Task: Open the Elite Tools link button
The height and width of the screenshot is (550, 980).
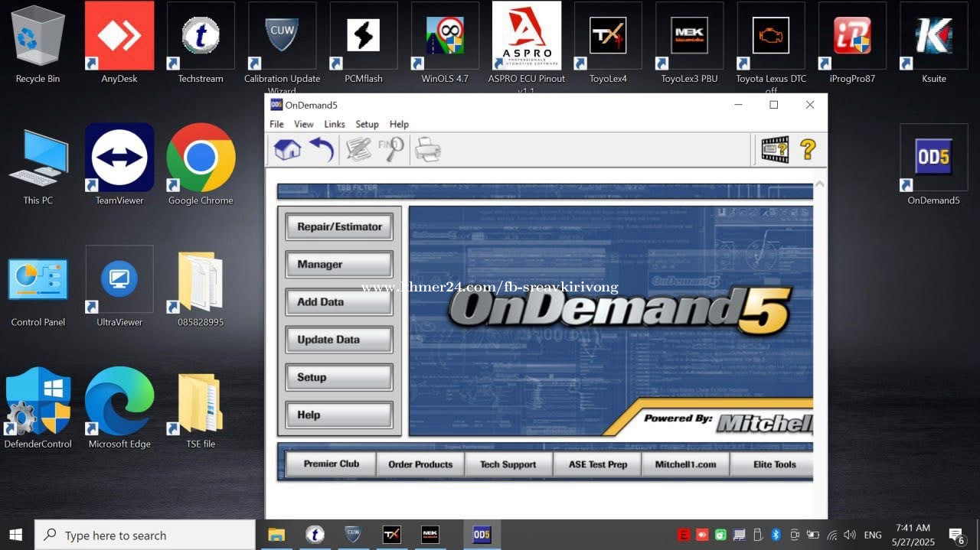Action: click(x=773, y=464)
